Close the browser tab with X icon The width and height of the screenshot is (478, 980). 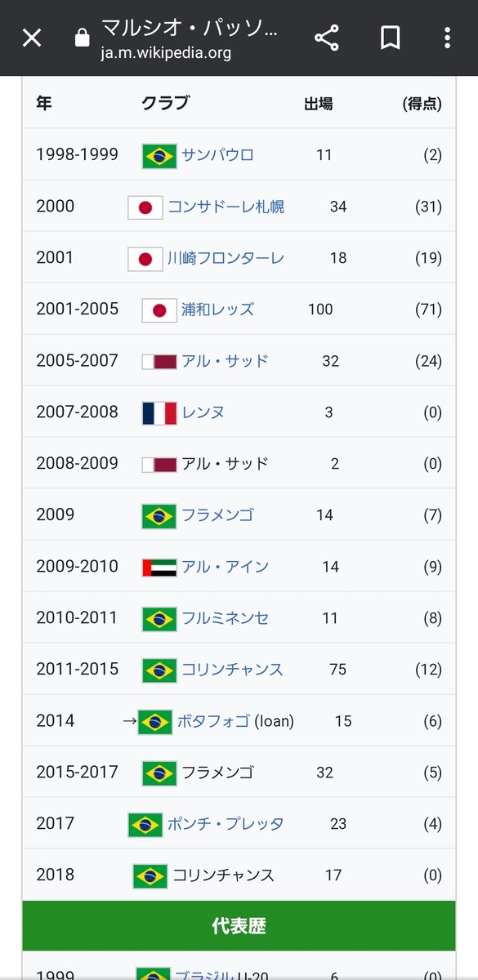pos(31,38)
